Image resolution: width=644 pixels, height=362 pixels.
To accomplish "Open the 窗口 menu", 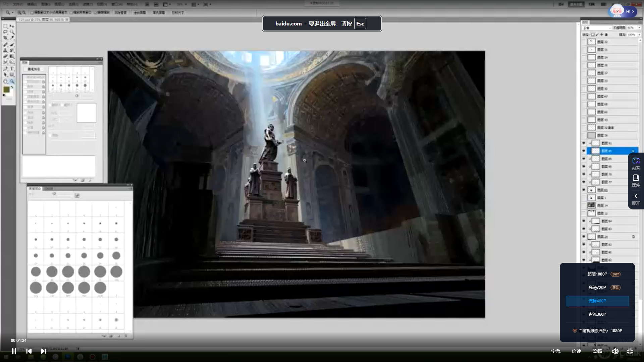I will pyautogui.click(x=117, y=4).
